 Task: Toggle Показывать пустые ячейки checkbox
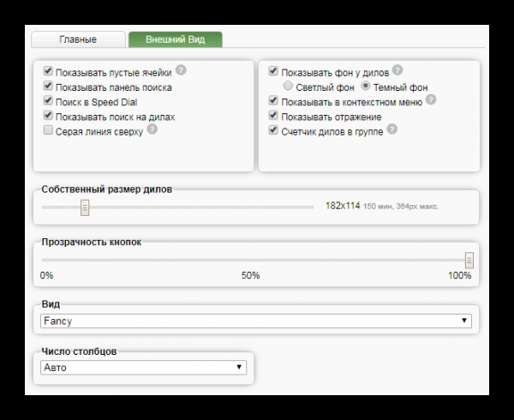[x=48, y=71]
